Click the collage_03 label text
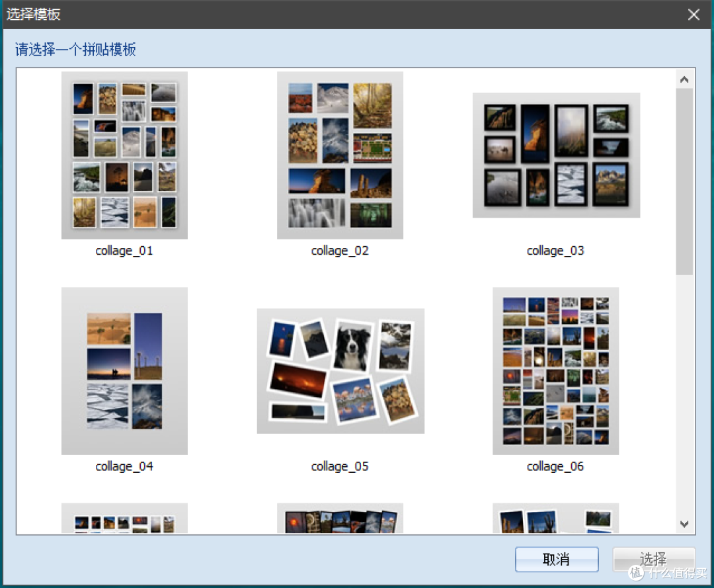The image size is (714, 588). click(555, 251)
